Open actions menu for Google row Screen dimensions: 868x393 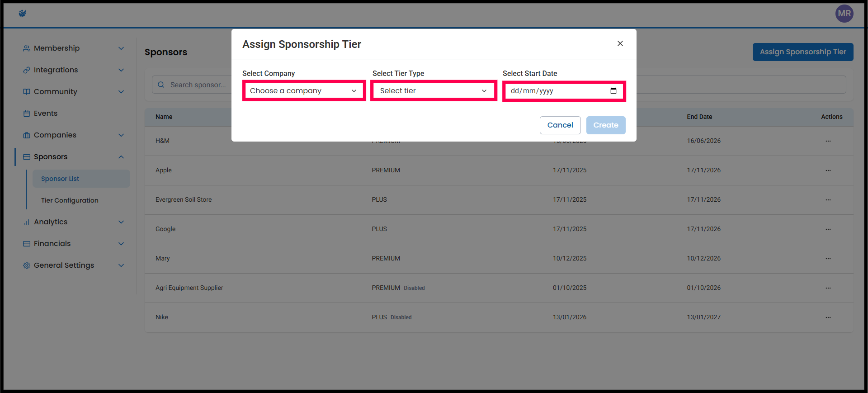828,229
